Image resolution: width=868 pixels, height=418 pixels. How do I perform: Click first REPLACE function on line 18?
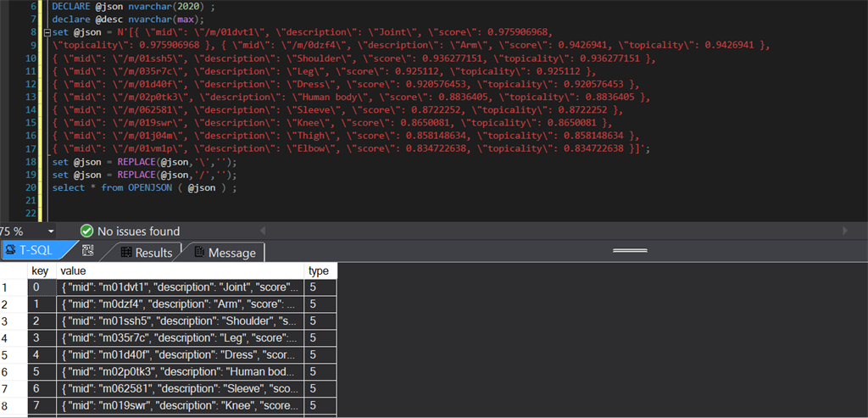(x=136, y=162)
